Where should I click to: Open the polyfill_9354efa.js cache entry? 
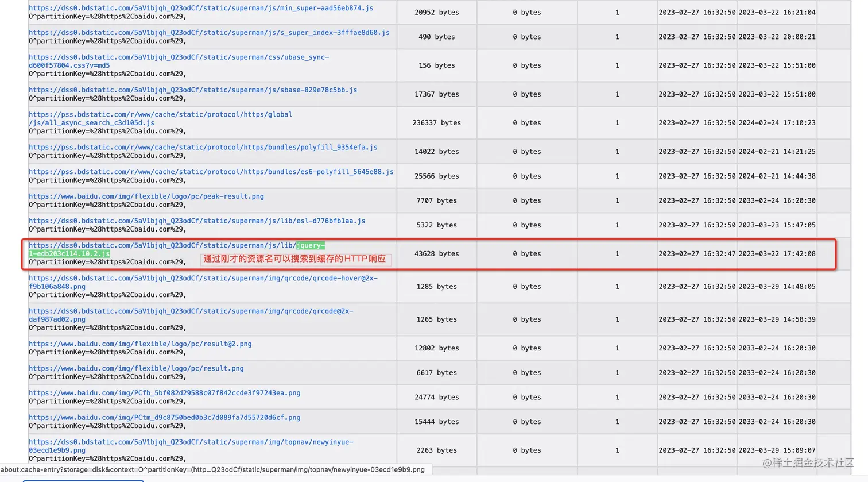203,148
